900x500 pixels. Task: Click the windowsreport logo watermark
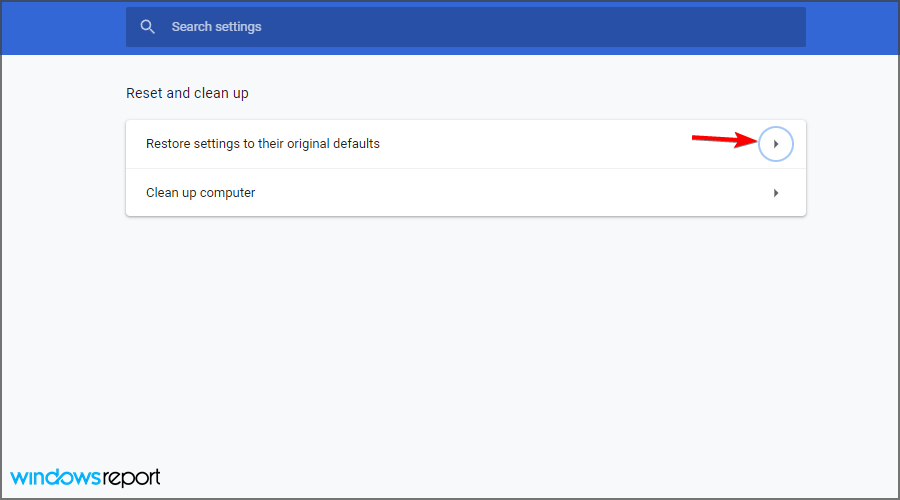[85, 478]
